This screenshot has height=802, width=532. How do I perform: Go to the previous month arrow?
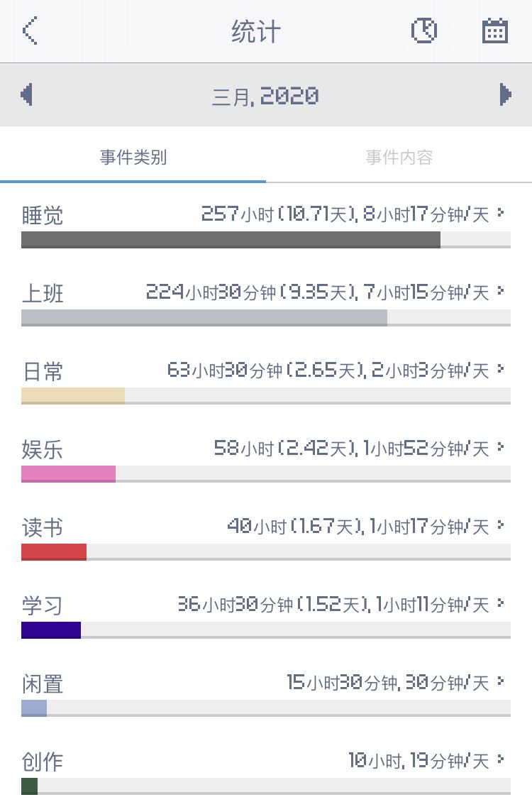point(27,94)
